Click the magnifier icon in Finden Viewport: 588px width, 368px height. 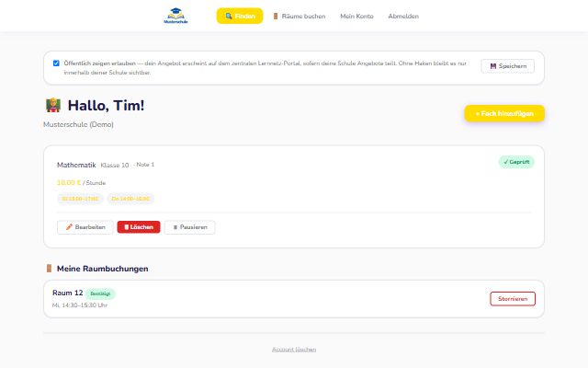229,17
